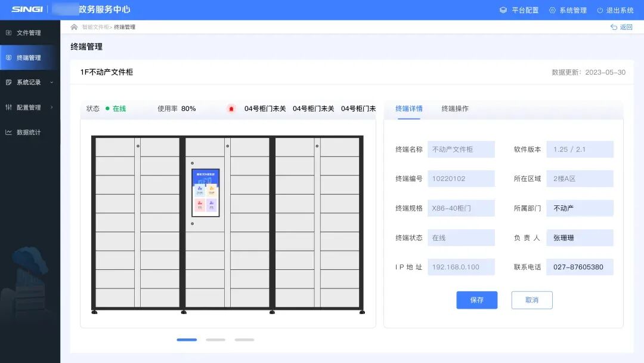The height and width of the screenshot is (363, 644).
Task: Click the 返回 back arrow icon
Action: point(614,27)
